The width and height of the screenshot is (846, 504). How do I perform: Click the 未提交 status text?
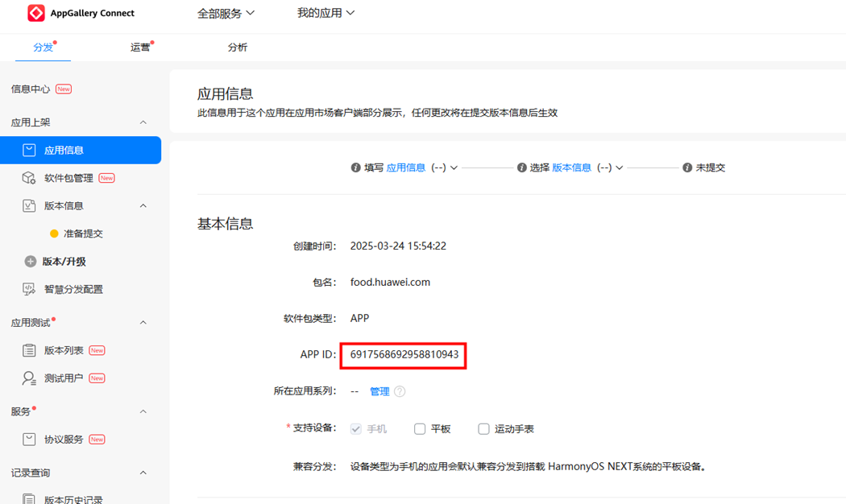coord(711,167)
